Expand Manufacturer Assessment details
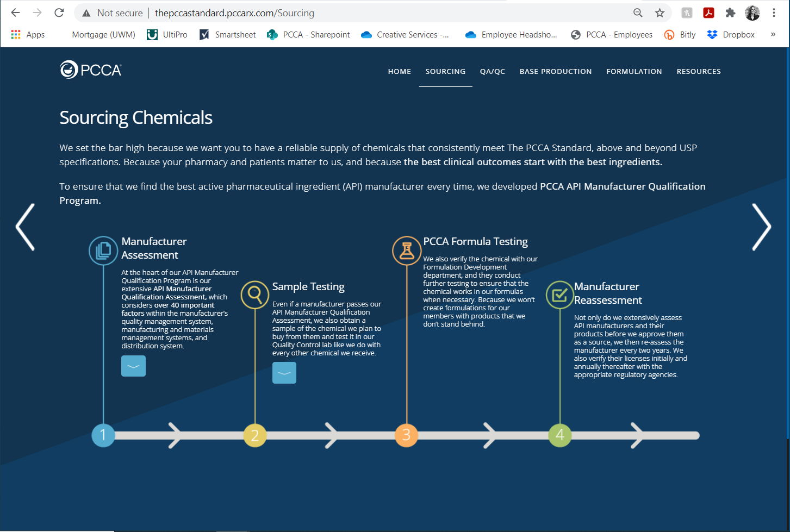The width and height of the screenshot is (790, 532). (133, 366)
